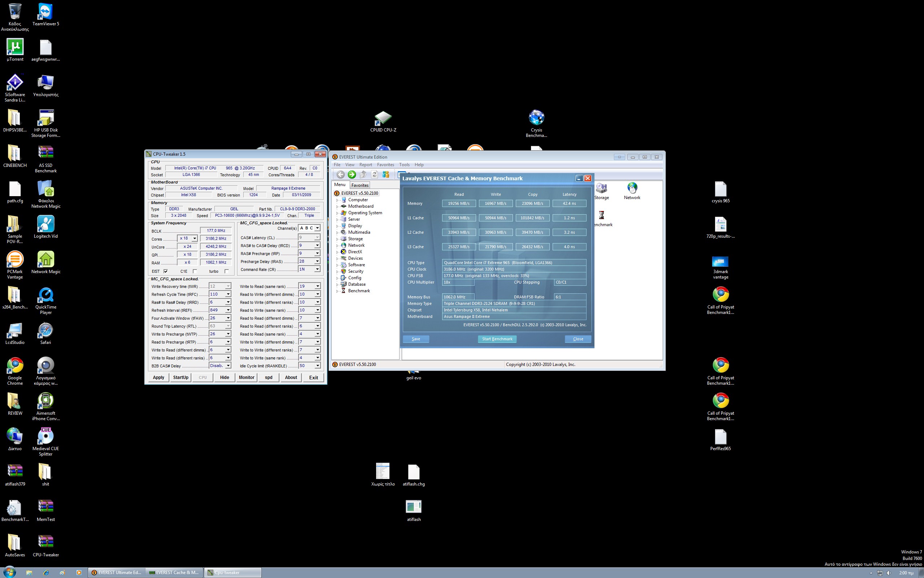Open Benchmark hourglass icon in EVEREST pane

tap(602, 218)
